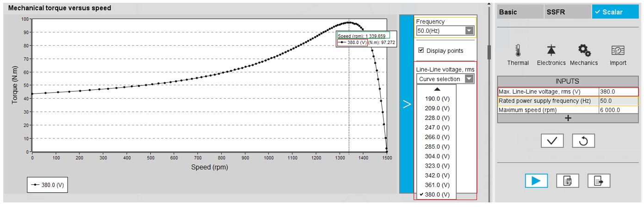Open the Frequency 50.0(Hz) dropdown
644x207 pixels.
click(x=445, y=31)
